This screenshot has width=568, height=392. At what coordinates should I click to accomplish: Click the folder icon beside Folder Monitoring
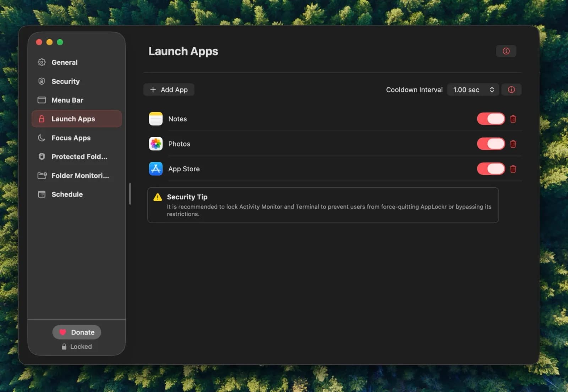coord(42,176)
